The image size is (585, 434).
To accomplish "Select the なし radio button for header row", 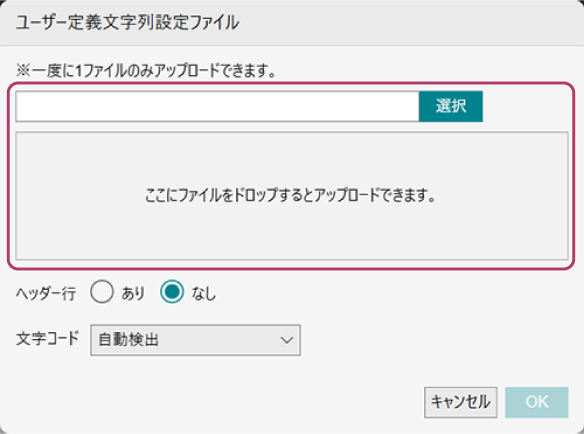I will [172, 292].
